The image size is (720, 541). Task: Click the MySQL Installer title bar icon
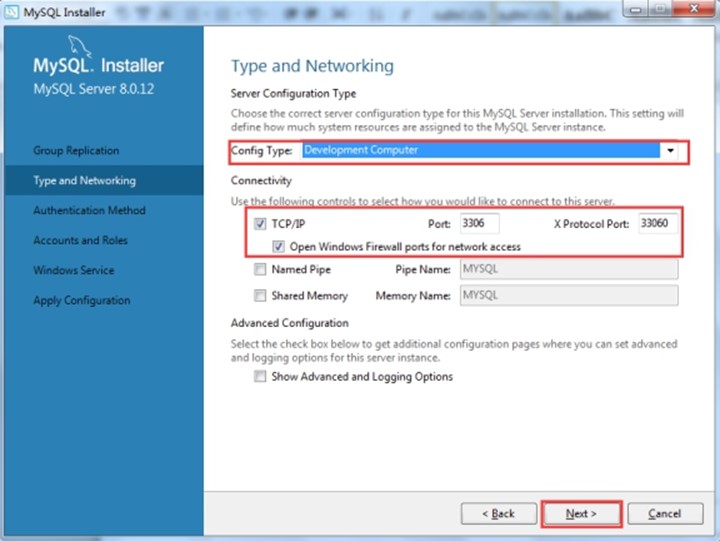(11, 12)
